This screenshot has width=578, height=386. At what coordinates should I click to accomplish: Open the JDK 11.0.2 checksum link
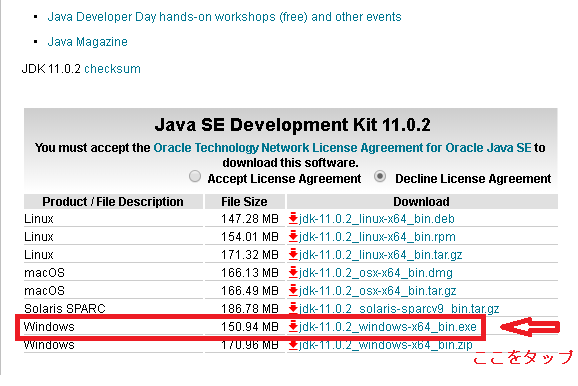112,69
